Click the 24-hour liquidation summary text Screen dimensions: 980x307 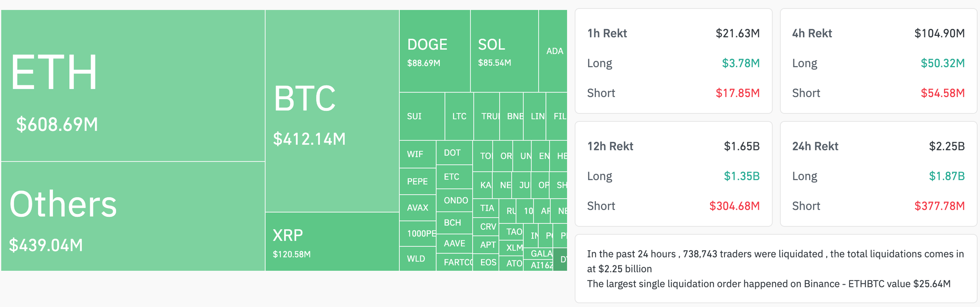776,269
